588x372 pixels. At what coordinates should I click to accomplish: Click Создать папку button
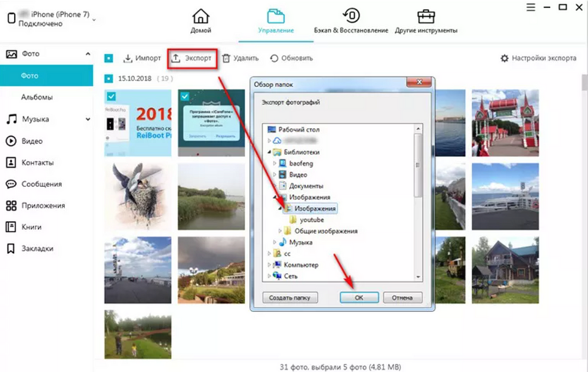[290, 297]
